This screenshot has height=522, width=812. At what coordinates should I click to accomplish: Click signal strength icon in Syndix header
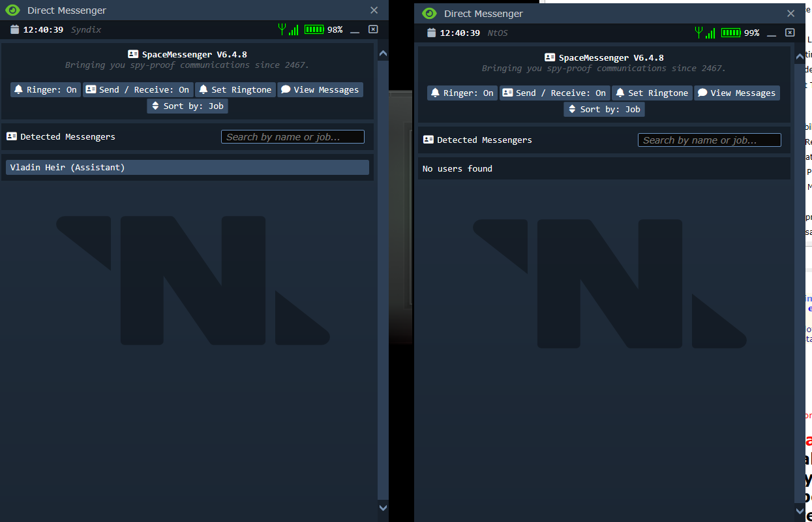(288, 29)
